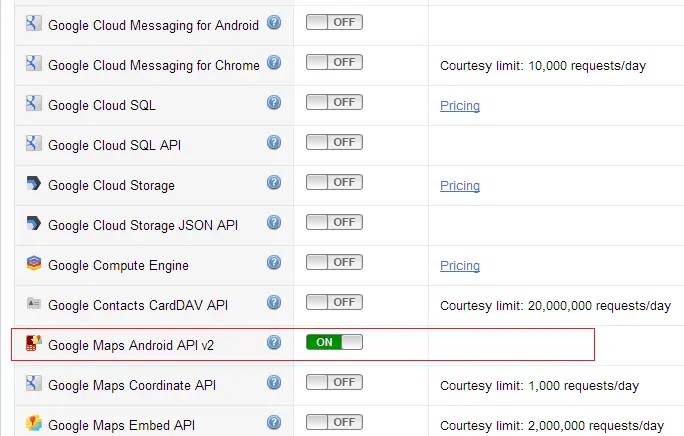
Task: Click the Google Contacts CardDAV API icon
Action: click(x=34, y=303)
